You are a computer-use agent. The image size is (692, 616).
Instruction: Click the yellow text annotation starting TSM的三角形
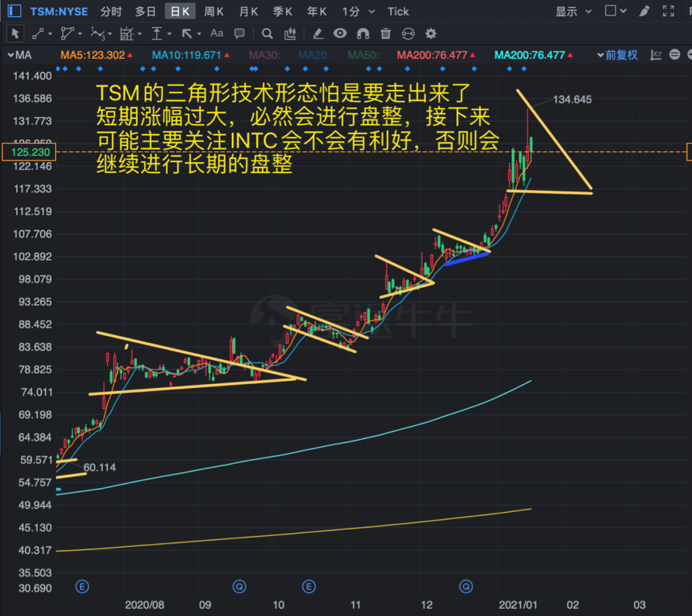[298, 128]
